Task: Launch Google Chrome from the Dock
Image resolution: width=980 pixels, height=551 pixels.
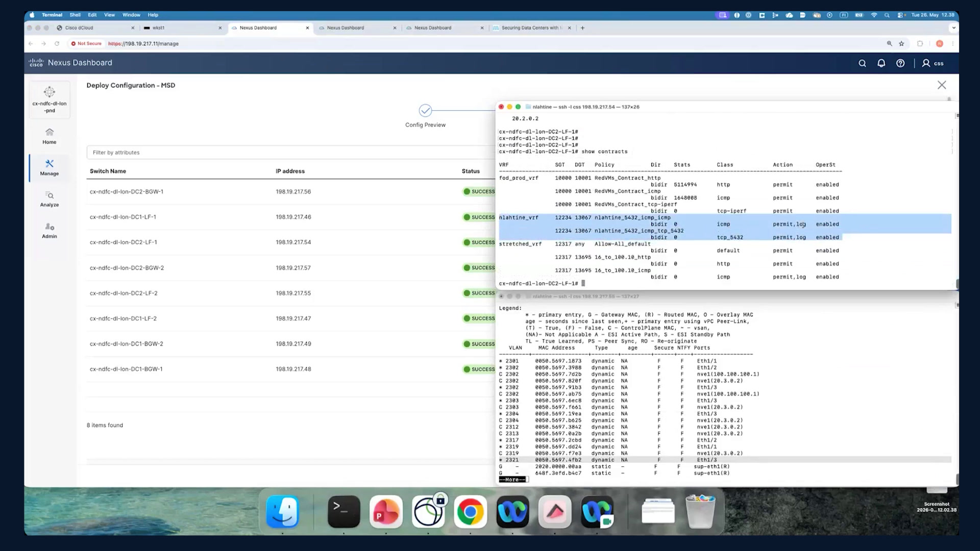Action: click(470, 511)
